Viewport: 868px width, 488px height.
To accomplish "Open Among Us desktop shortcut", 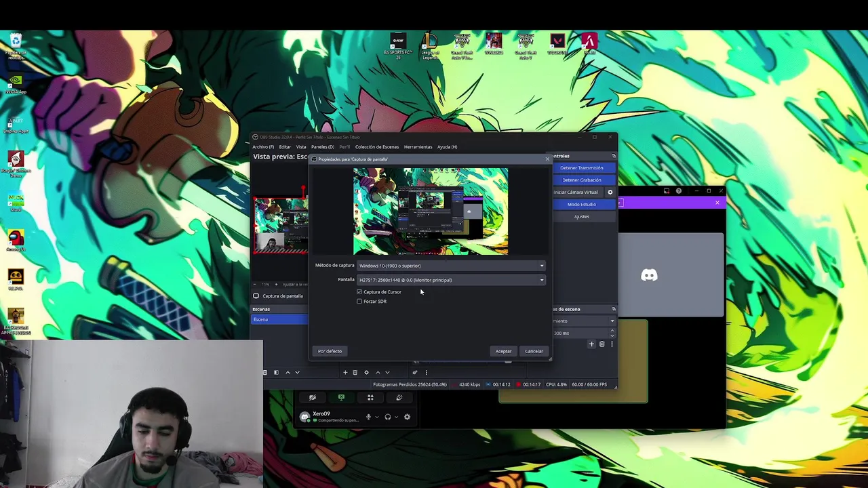I will [16, 241].
